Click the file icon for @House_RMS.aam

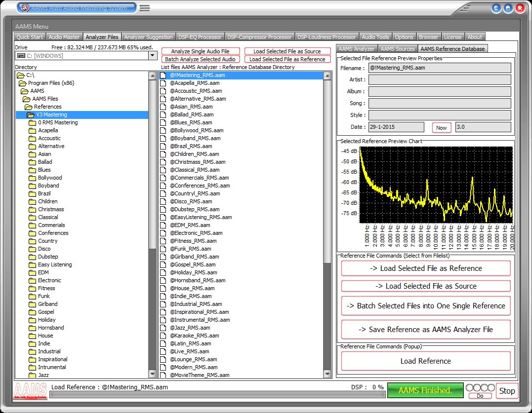[x=163, y=288]
